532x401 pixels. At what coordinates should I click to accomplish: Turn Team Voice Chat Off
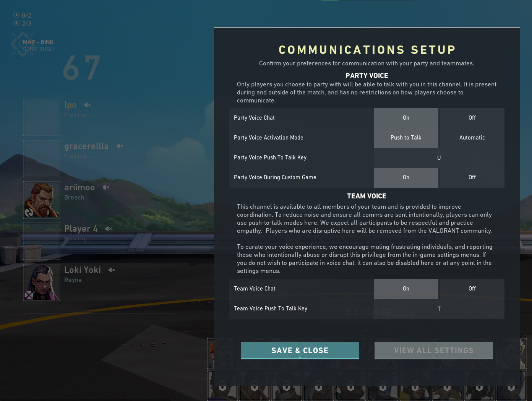472,289
